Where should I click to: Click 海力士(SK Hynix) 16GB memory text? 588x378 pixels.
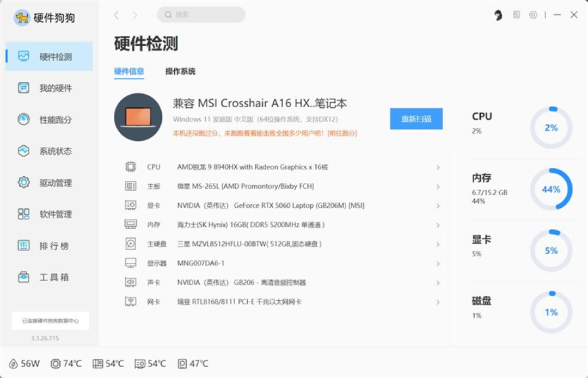coord(250,225)
